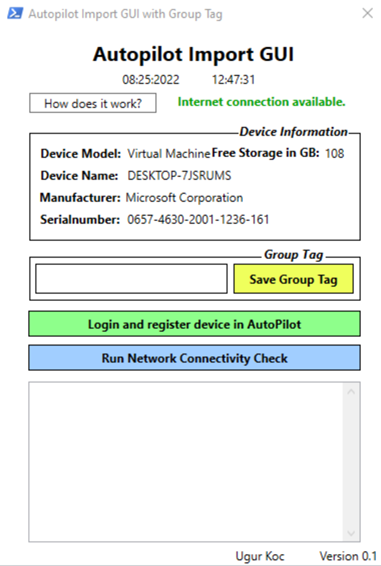Click the device name DESKTOP-7JSRUMS
381x566 pixels.
(179, 175)
